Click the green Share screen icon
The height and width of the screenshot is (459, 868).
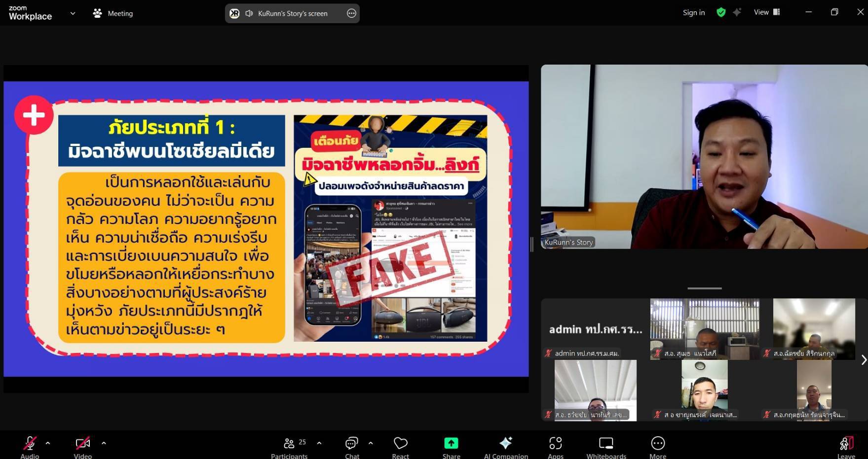pyautogui.click(x=451, y=443)
